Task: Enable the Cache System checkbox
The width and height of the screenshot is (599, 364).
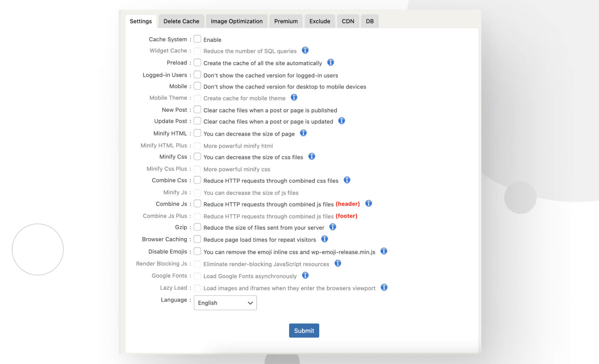Action: 197,39
